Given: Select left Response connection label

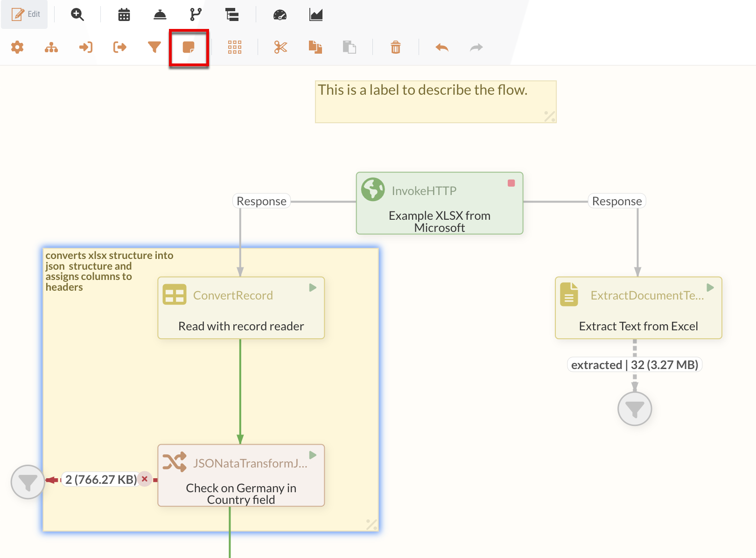Looking at the screenshot, I should (x=261, y=201).
